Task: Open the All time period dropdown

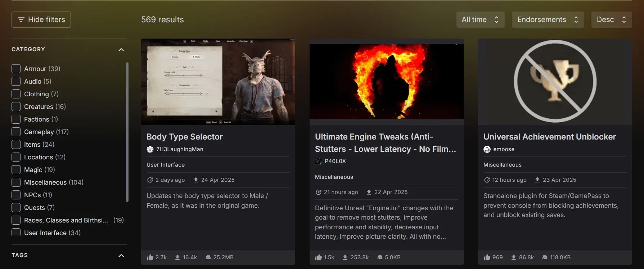Action: (480, 20)
